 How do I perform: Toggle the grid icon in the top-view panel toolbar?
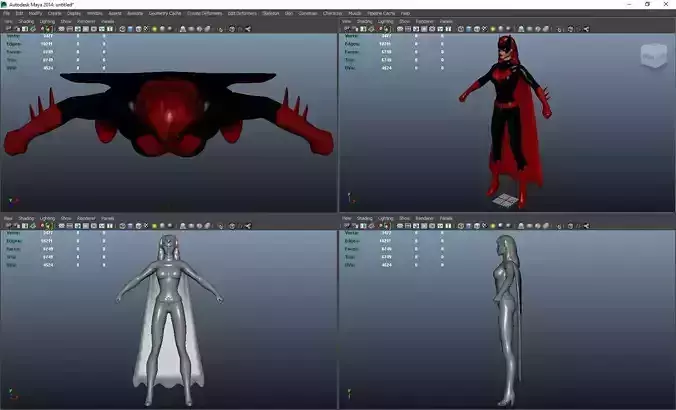coord(61,29)
